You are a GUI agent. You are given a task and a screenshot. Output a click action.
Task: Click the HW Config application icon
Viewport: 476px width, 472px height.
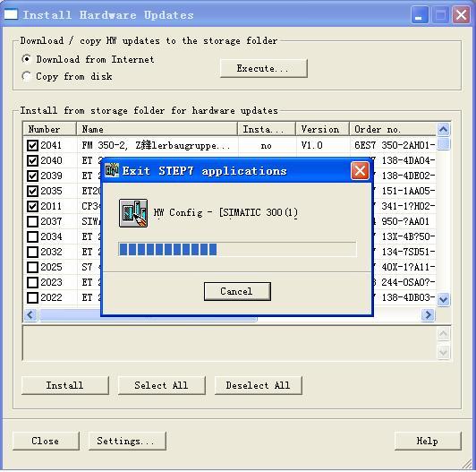133,213
